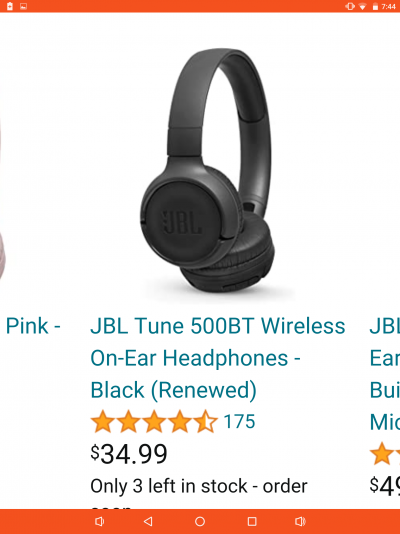Image resolution: width=400 pixels, height=534 pixels.
Task: Tap the black JBL headphones product image
Action: coord(208,170)
